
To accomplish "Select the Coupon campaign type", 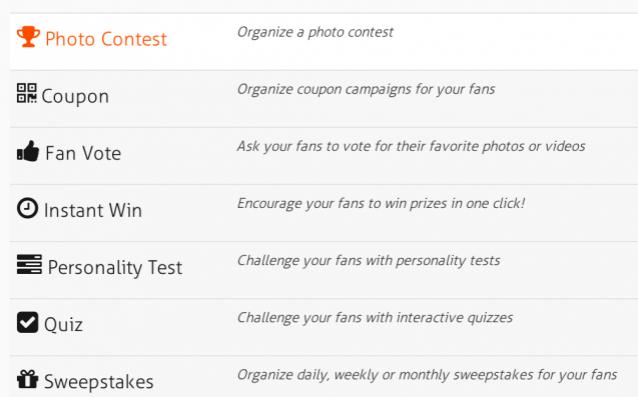I will click(x=75, y=96).
